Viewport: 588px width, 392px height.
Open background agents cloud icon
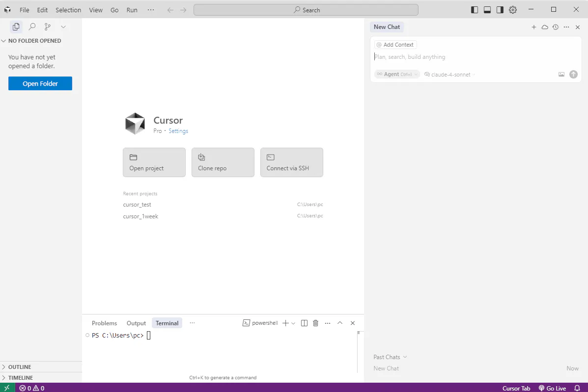point(544,27)
